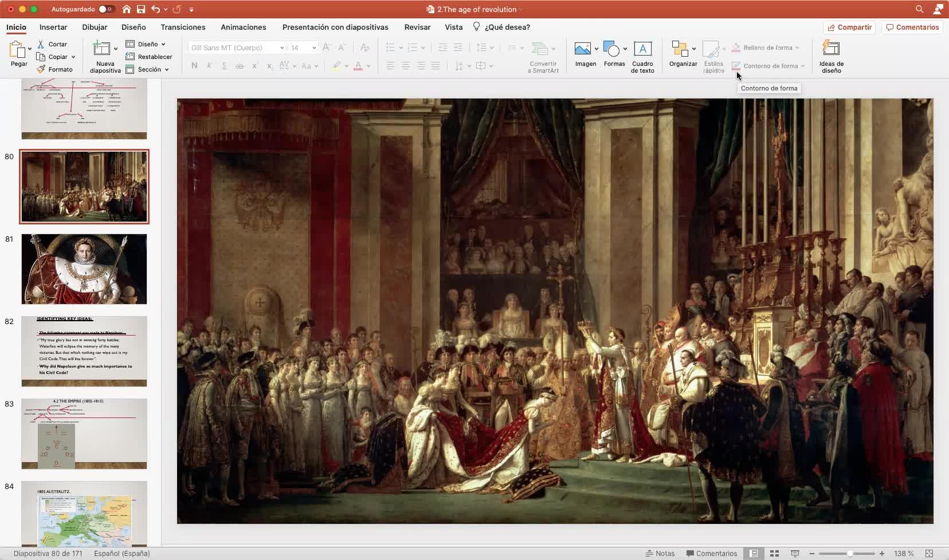Open the Organizar arrange tool

pyautogui.click(x=680, y=49)
